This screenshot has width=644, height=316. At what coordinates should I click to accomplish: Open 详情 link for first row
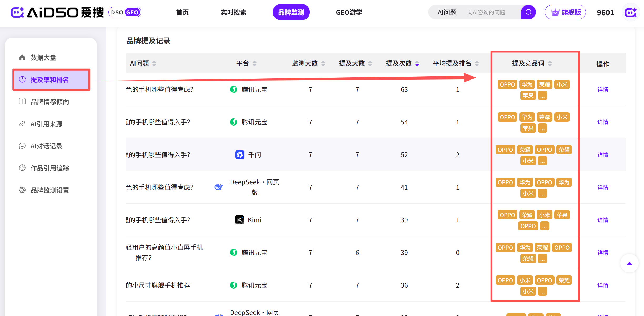coord(602,90)
